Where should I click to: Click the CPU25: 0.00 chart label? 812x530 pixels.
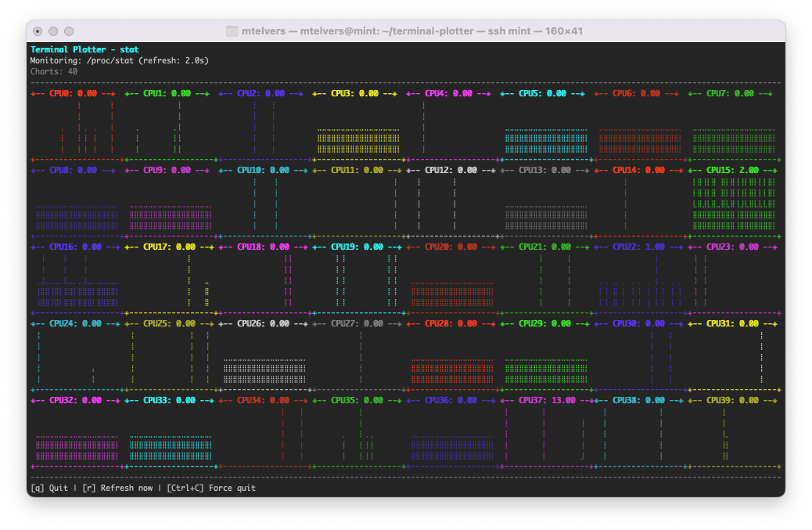169,324
